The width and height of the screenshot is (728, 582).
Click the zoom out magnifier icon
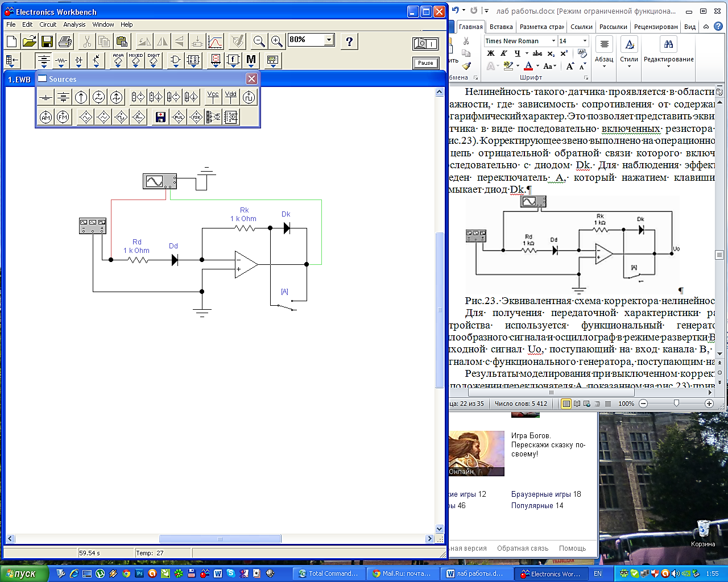[259, 41]
